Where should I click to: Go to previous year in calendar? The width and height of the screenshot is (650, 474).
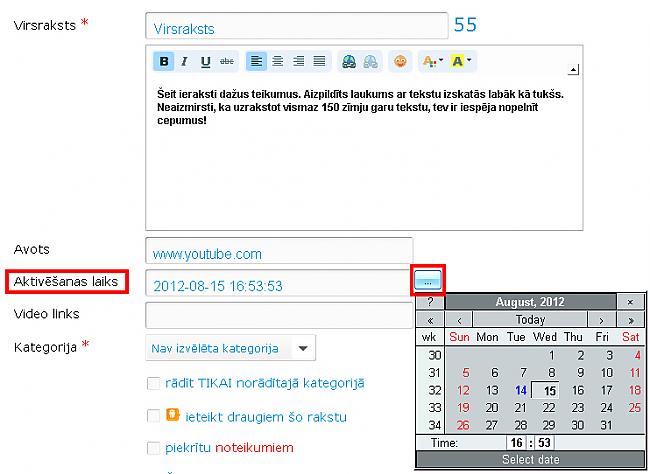pyautogui.click(x=430, y=320)
